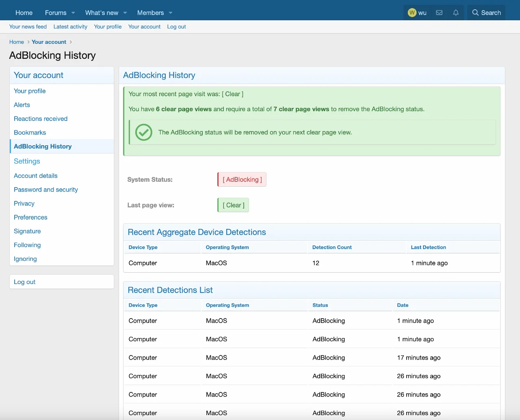Click the red AdBlocking status badge

(x=242, y=179)
